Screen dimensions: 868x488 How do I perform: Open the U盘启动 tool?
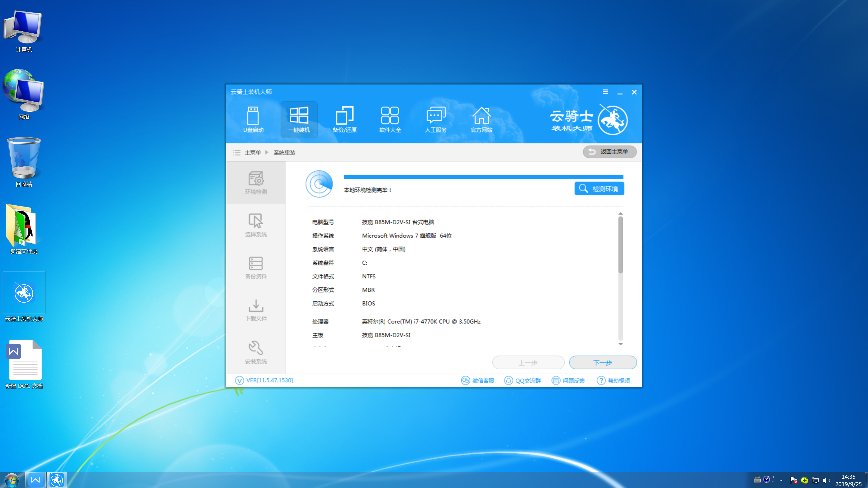253,120
